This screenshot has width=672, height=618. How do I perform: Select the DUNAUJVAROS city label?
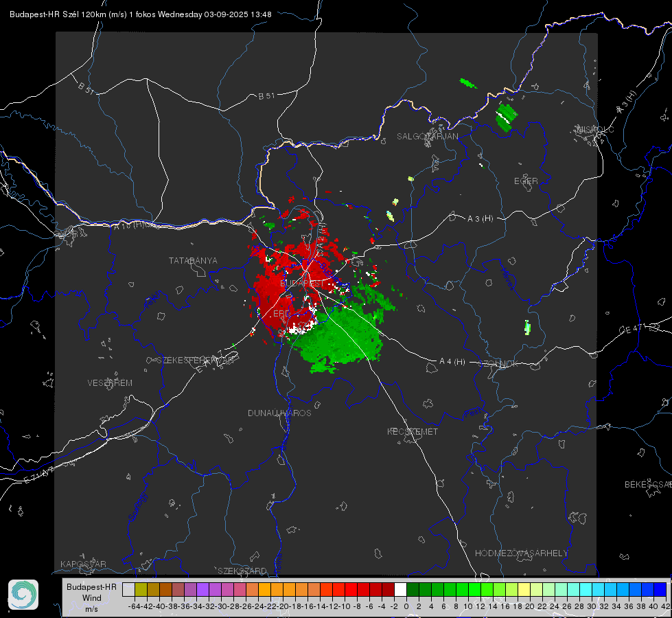pos(279,413)
